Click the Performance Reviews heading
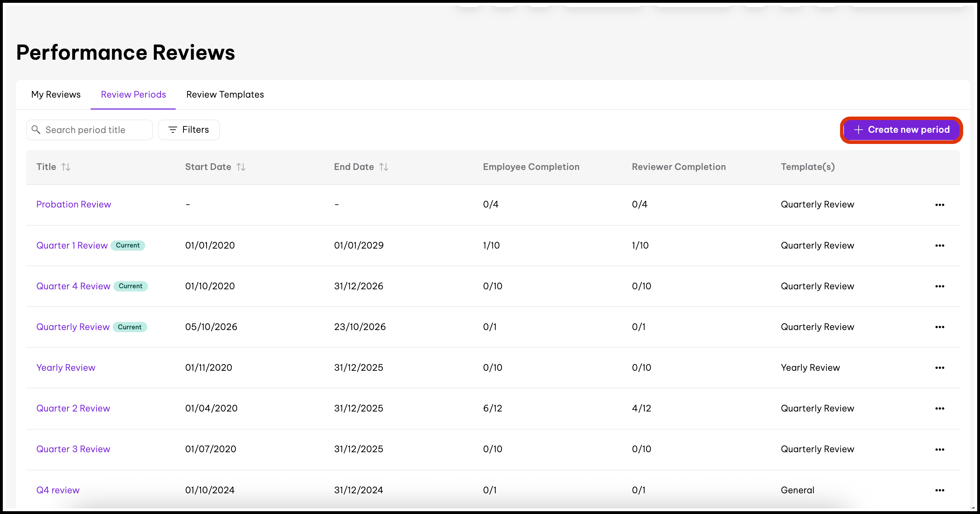The height and width of the screenshot is (514, 980). [x=126, y=53]
